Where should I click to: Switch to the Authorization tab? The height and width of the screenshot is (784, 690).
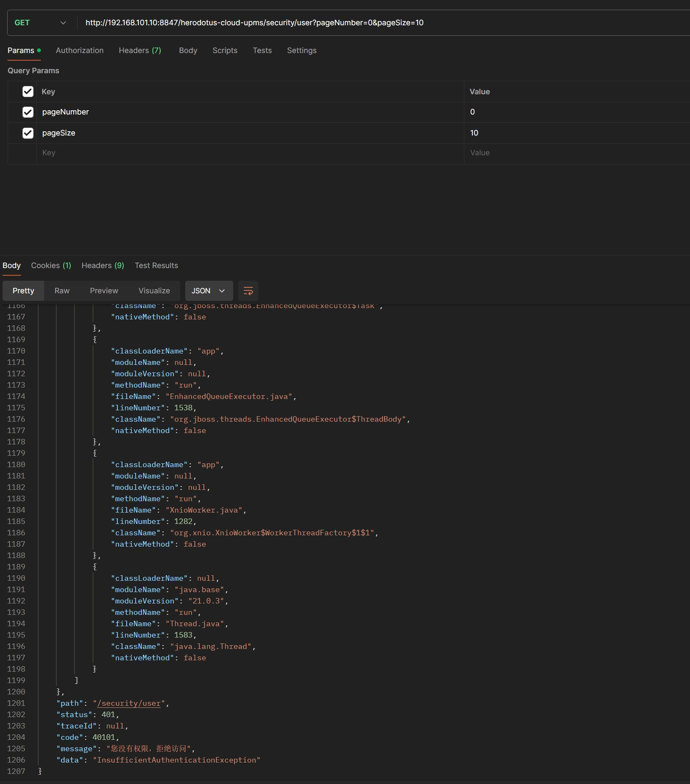80,50
